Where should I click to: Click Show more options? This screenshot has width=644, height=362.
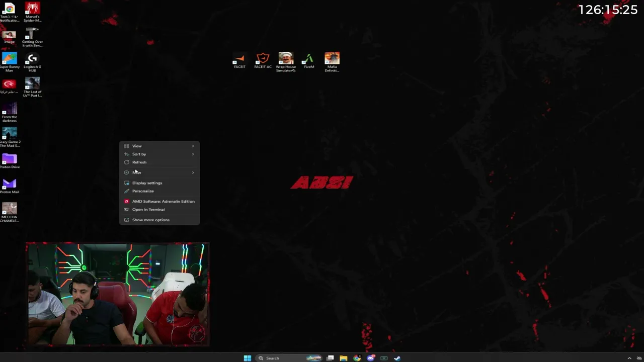[x=159, y=220]
